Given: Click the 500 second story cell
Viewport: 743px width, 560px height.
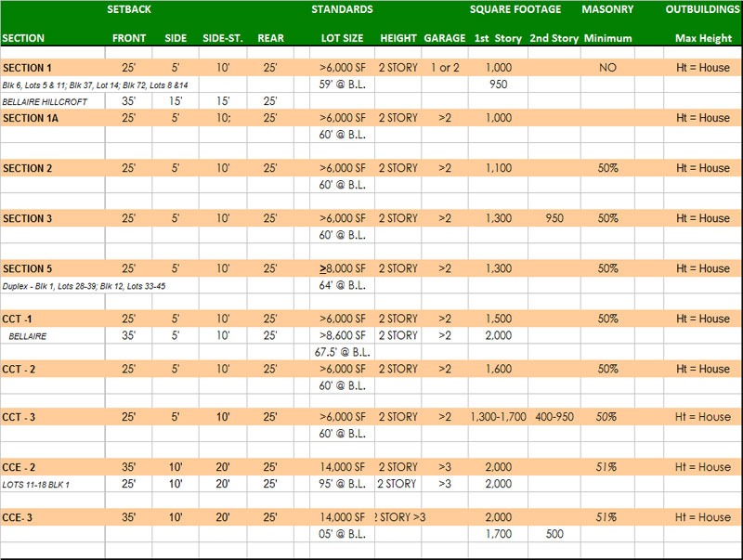Looking at the screenshot, I should click(554, 534).
